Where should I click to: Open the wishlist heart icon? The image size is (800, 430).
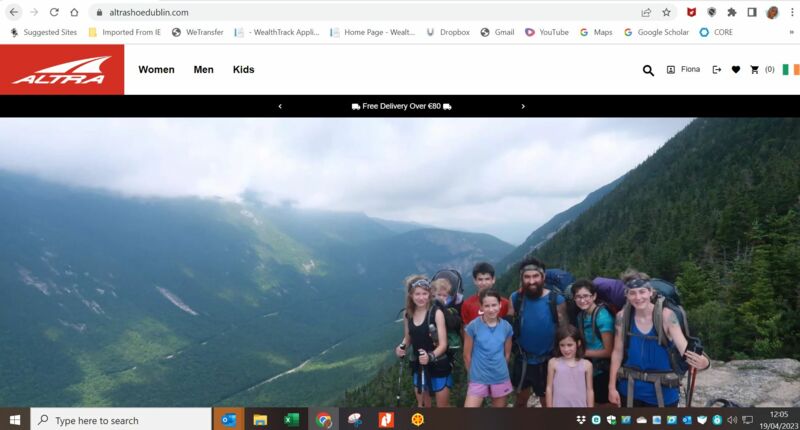[736, 69]
